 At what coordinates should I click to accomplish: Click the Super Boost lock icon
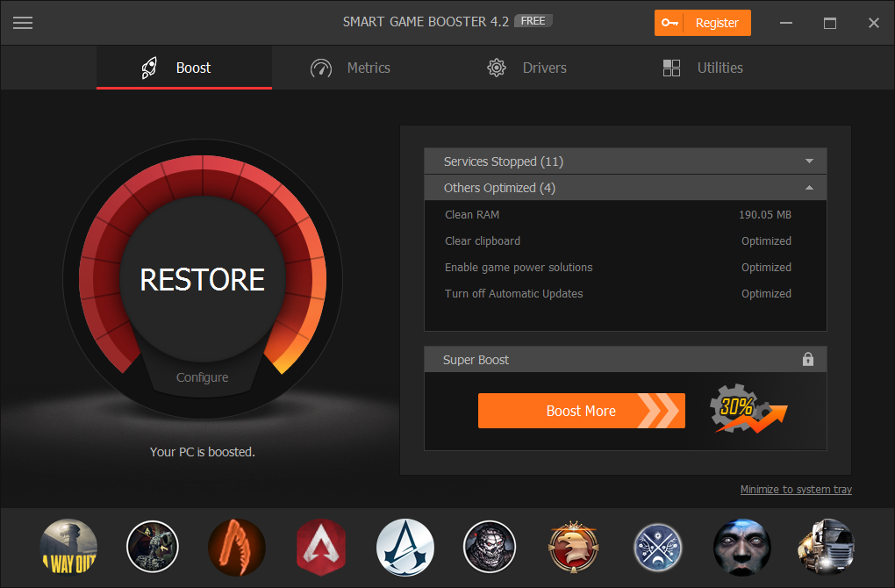[808, 360]
